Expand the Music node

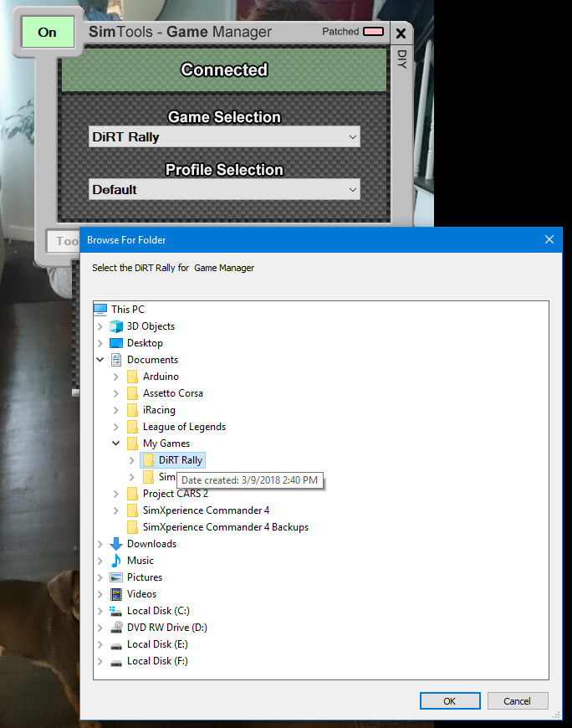coord(100,561)
